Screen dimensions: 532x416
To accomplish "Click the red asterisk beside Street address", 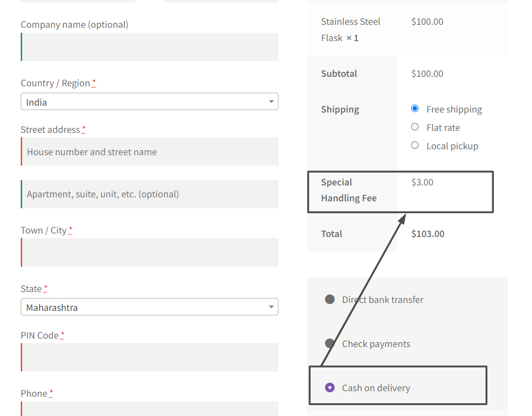I will click(x=84, y=128).
